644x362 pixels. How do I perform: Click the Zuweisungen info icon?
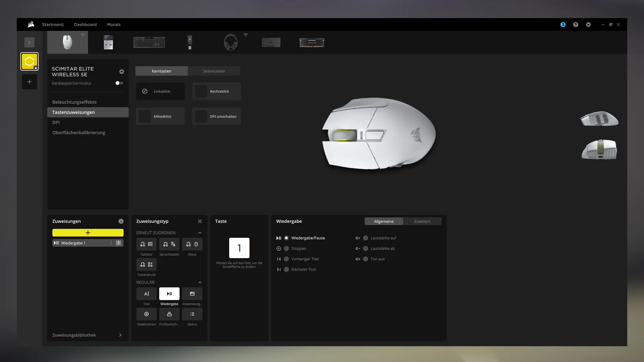[x=121, y=221]
